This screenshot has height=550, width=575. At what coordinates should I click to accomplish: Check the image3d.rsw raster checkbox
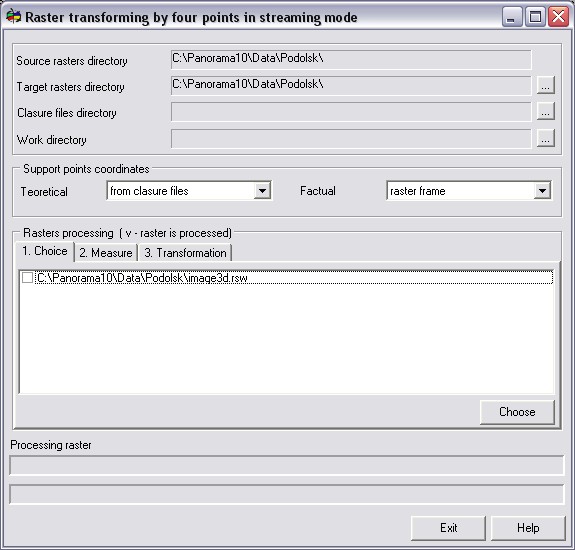tap(28, 278)
